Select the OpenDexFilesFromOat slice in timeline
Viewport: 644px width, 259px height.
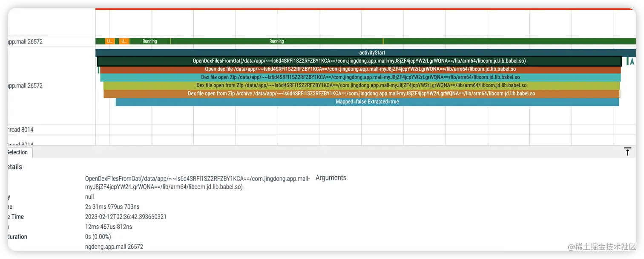359,61
